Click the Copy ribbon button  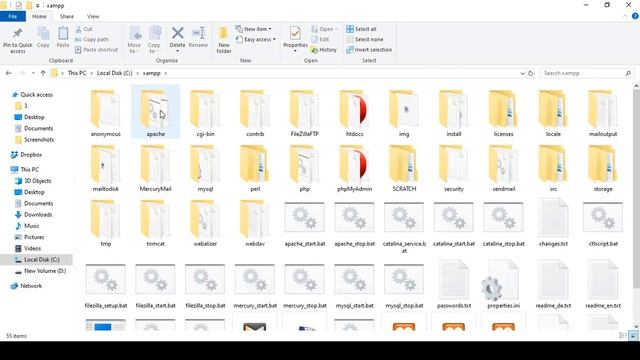coord(43,38)
